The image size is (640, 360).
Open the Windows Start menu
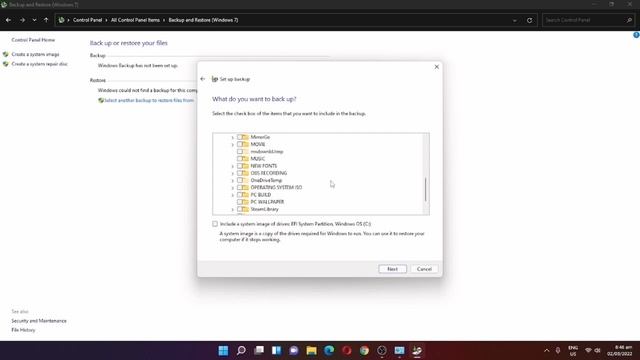pos(223,351)
